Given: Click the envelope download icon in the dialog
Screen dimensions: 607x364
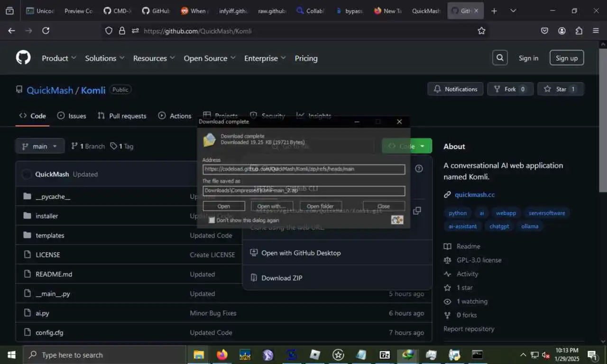Looking at the screenshot, I should point(210,140).
